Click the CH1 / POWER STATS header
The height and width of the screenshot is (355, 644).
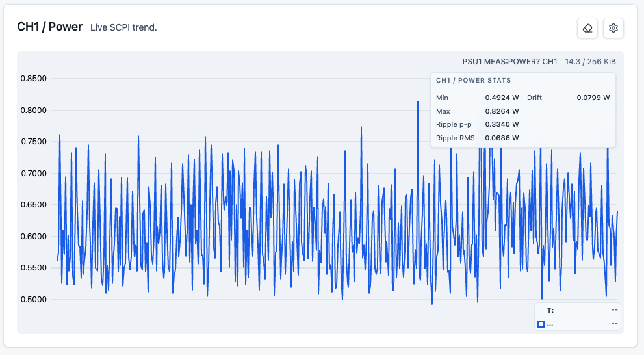click(x=474, y=81)
